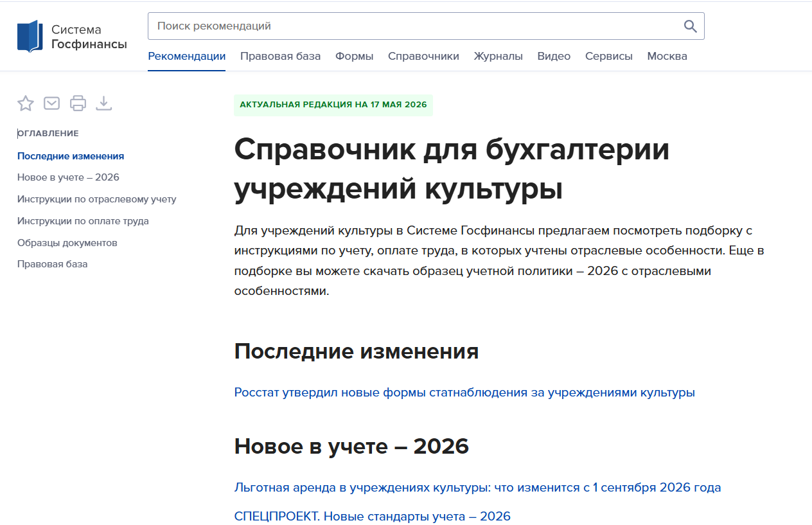The height and width of the screenshot is (525, 812).
Task: Click the Новое в учете – 2026 main heading
Action: 351,447
